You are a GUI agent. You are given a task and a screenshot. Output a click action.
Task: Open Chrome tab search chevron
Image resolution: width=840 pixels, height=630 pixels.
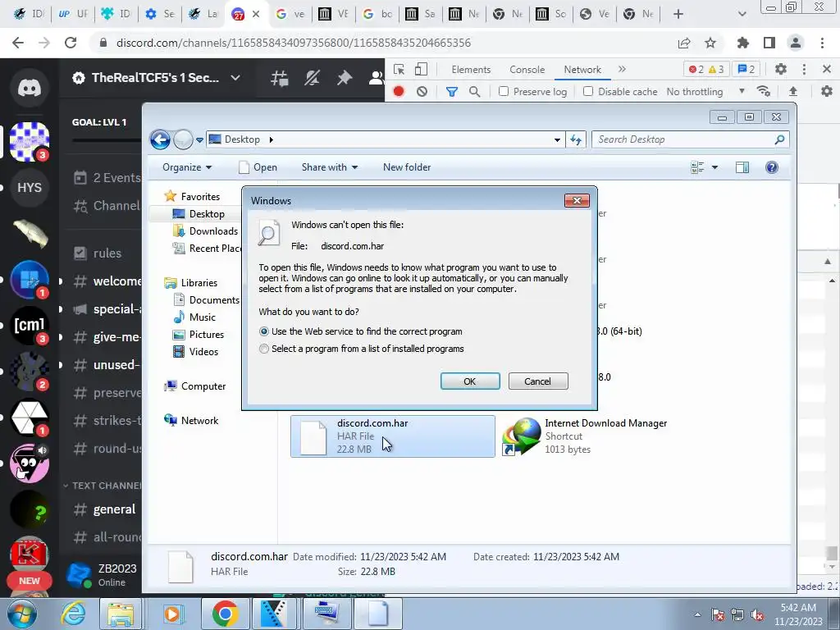point(742,14)
